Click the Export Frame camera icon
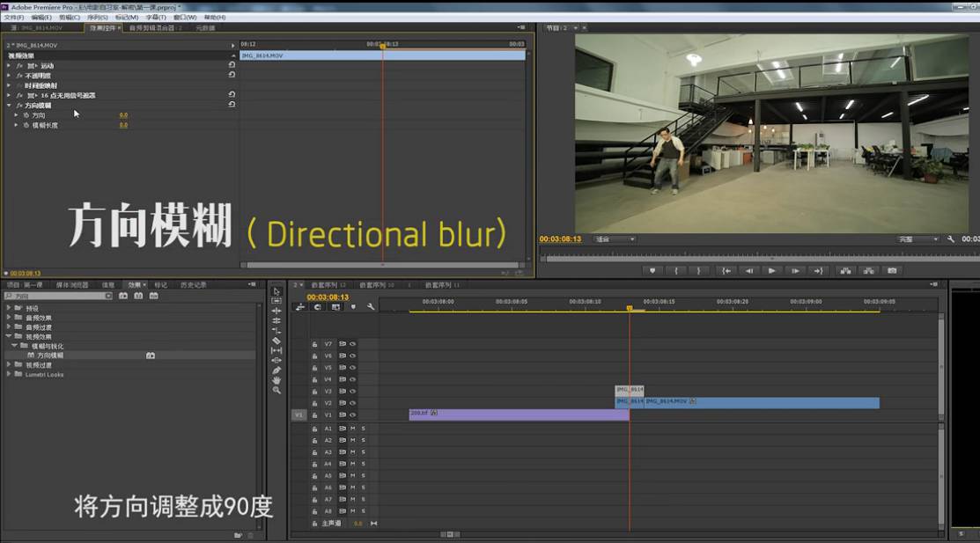Viewport: 980px width, 543px height. (892, 271)
